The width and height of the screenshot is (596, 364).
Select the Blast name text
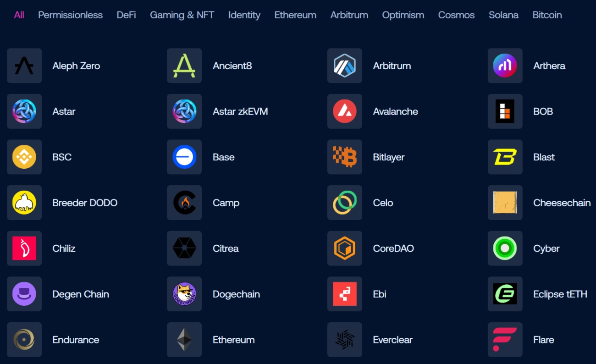pyautogui.click(x=544, y=157)
